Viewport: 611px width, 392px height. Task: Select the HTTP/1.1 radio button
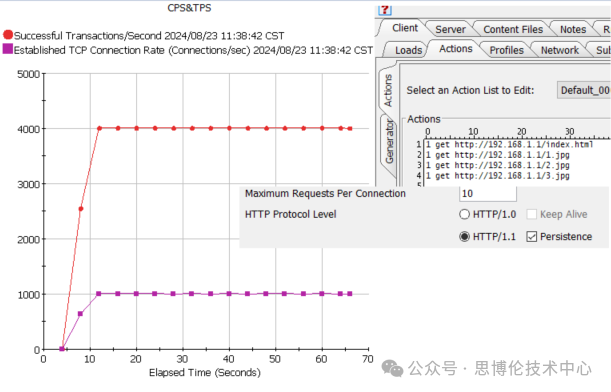[x=464, y=237]
